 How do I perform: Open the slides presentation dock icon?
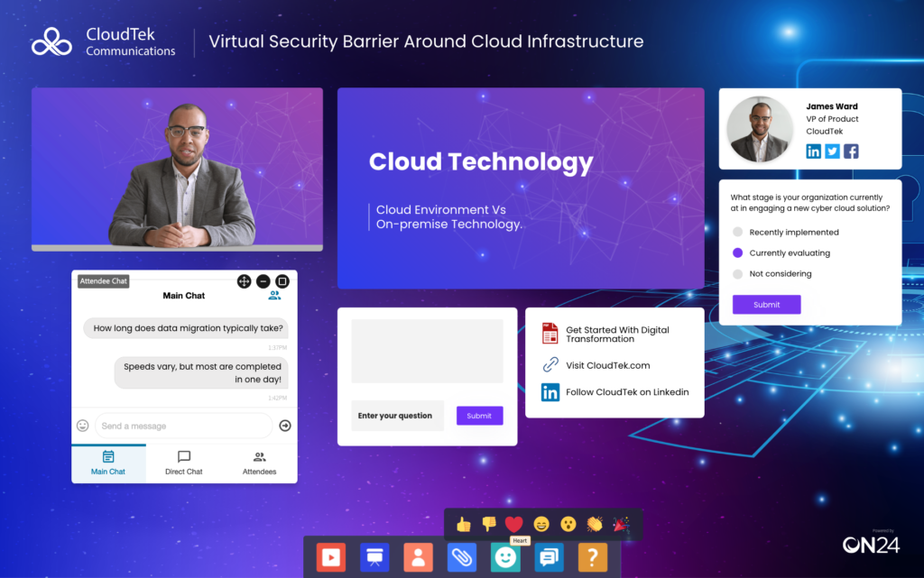click(x=374, y=557)
